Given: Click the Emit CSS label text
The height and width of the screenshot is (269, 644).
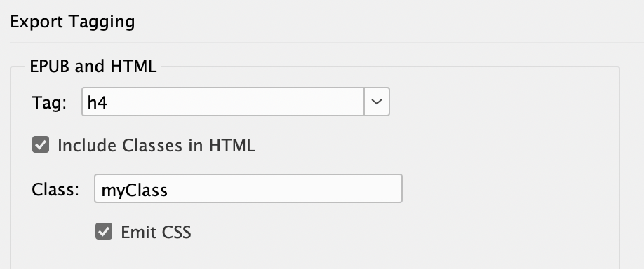Looking at the screenshot, I should click(156, 232).
